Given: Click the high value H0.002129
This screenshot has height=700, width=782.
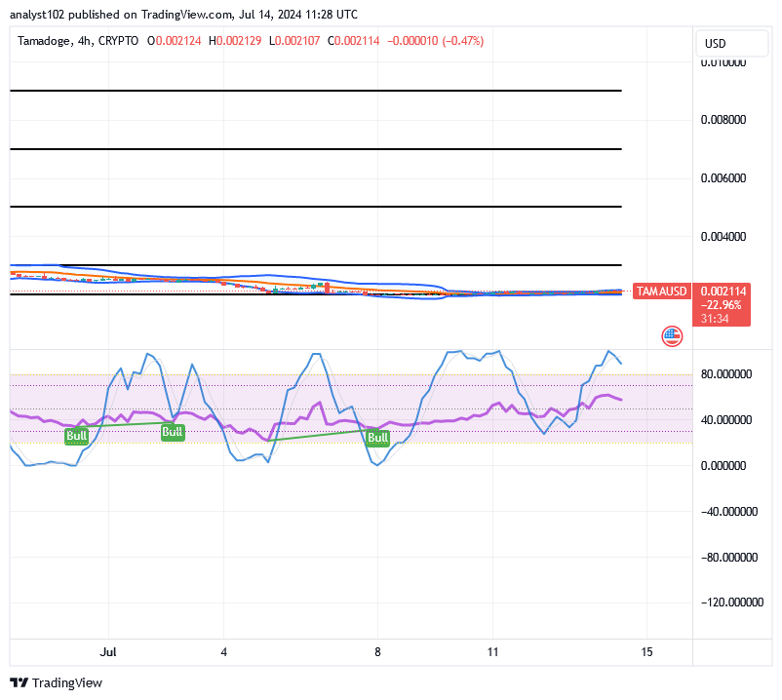Looking at the screenshot, I should click(235, 41).
